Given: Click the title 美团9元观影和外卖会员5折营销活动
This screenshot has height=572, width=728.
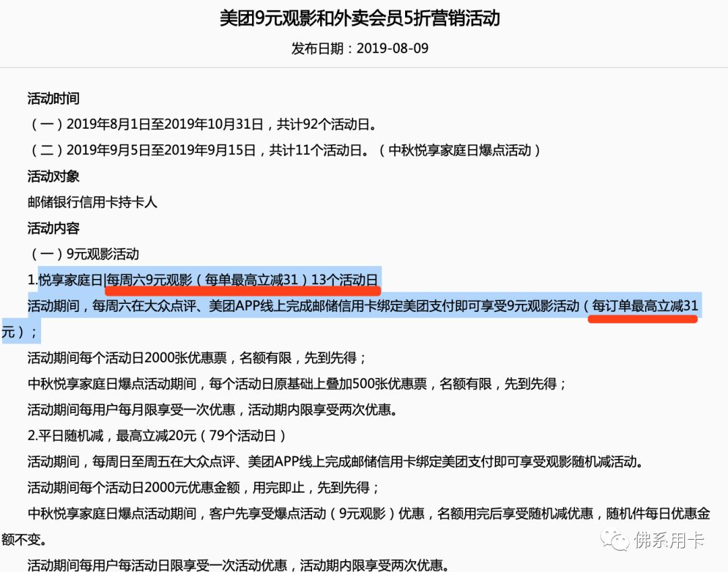Looking at the screenshot, I should pyautogui.click(x=359, y=19).
